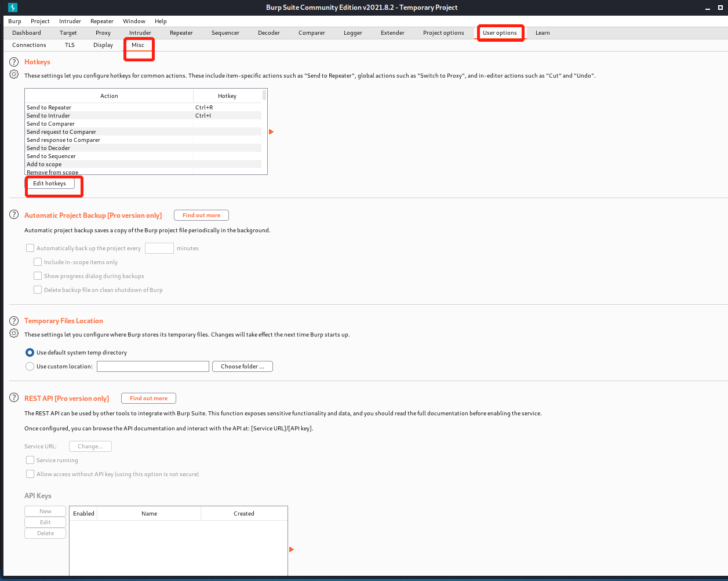Switch to the Logger tab

pos(353,33)
